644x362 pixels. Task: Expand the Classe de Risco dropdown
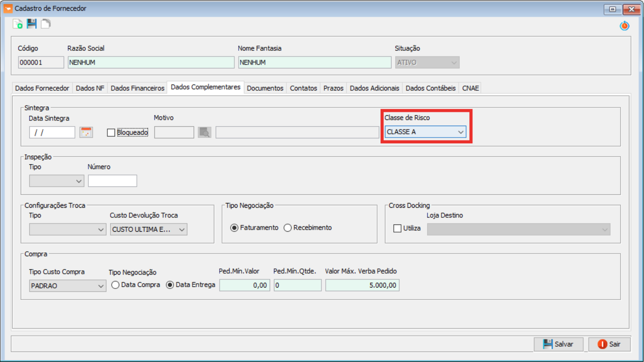[x=460, y=132]
